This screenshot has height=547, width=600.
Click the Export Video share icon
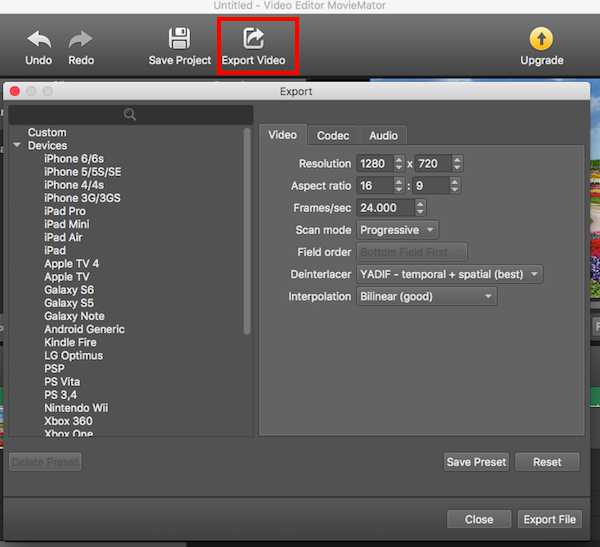(x=254, y=38)
